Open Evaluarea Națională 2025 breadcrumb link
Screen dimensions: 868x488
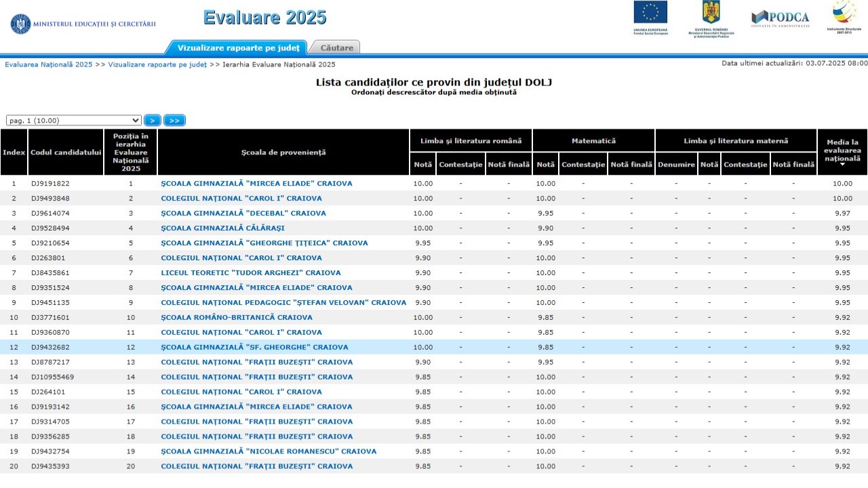49,64
